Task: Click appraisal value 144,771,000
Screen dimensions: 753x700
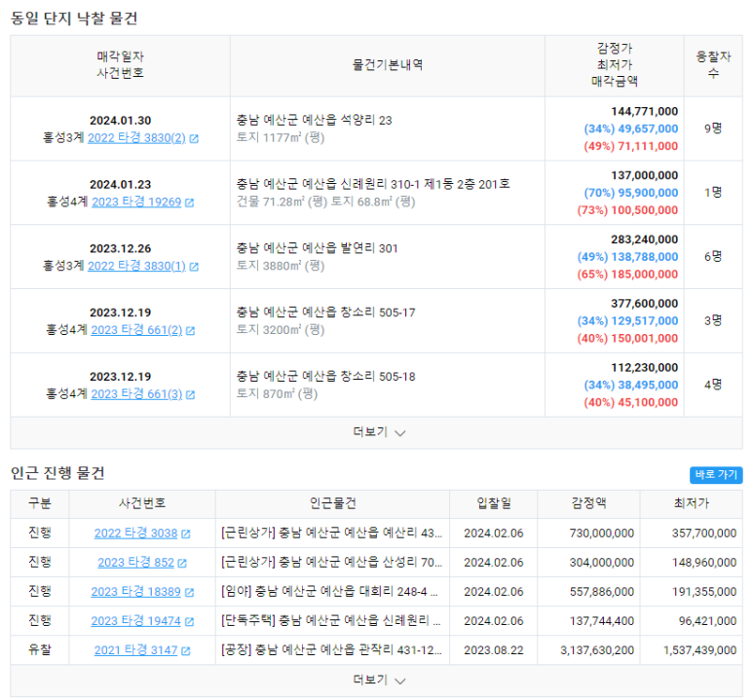Action: [x=645, y=111]
